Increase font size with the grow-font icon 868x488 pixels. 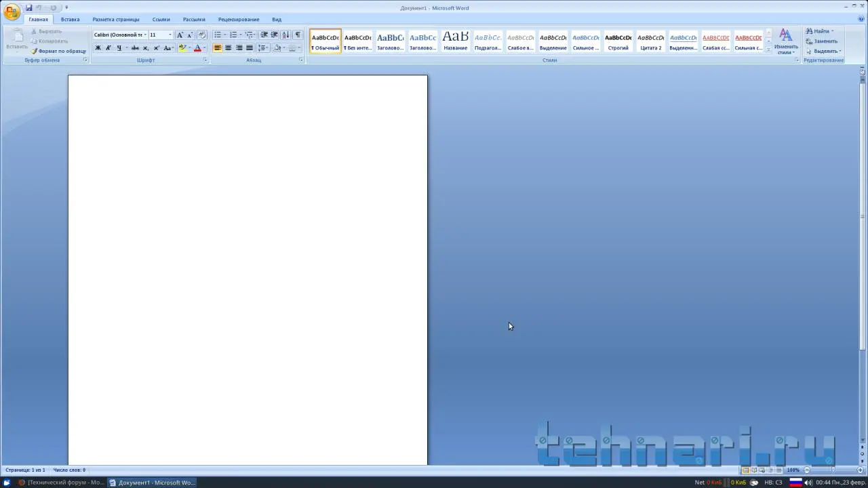click(180, 35)
